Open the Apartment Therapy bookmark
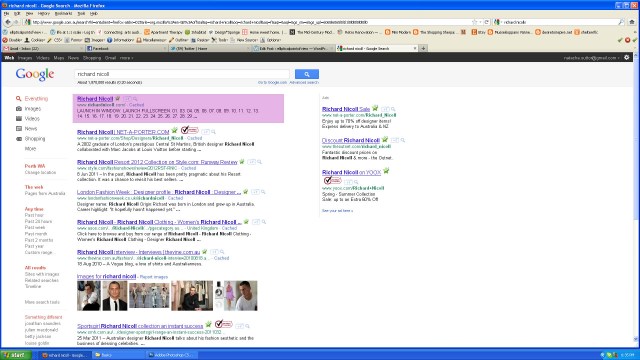The image size is (640, 360). pos(163,32)
